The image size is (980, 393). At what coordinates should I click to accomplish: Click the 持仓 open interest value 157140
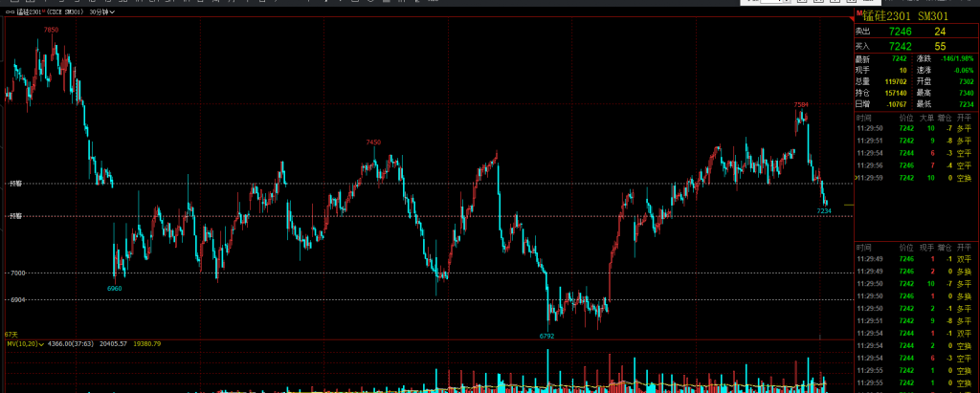click(896, 93)
